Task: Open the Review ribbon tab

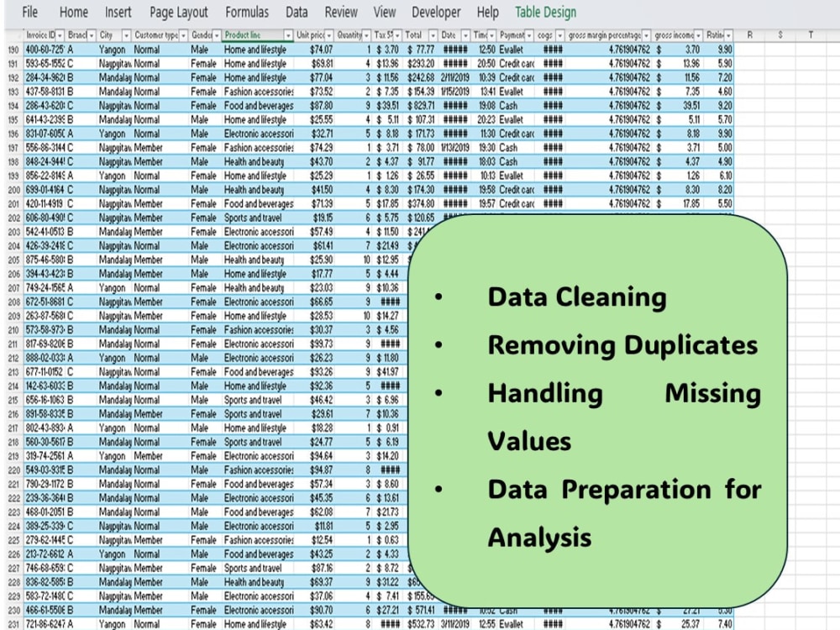Action: (341, 12)
